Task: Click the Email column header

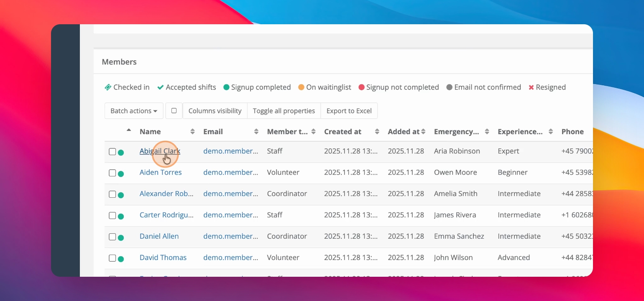Action: coord(213,132)
